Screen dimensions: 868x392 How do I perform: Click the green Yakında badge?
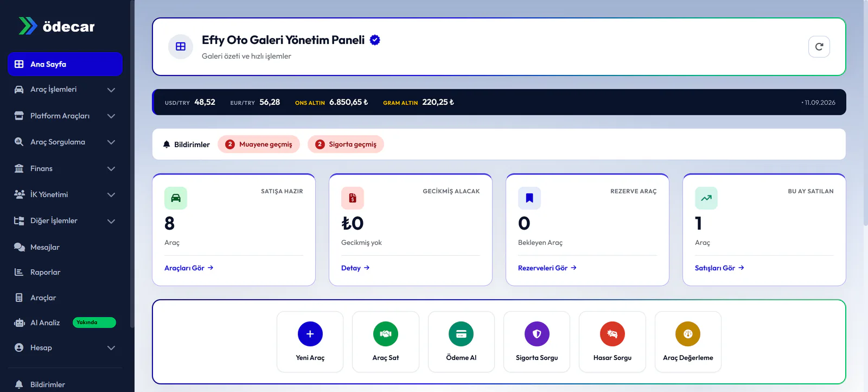[94, 323]
